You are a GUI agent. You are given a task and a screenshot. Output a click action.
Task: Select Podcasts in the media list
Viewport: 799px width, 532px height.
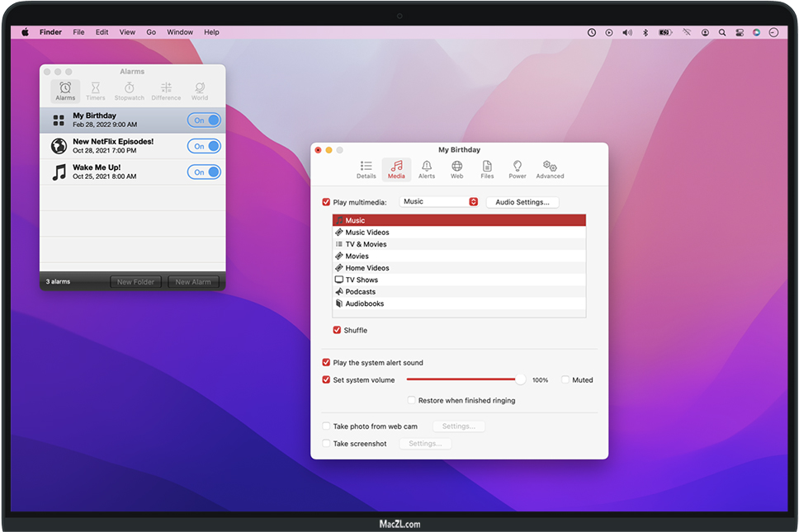pos(360,292)
